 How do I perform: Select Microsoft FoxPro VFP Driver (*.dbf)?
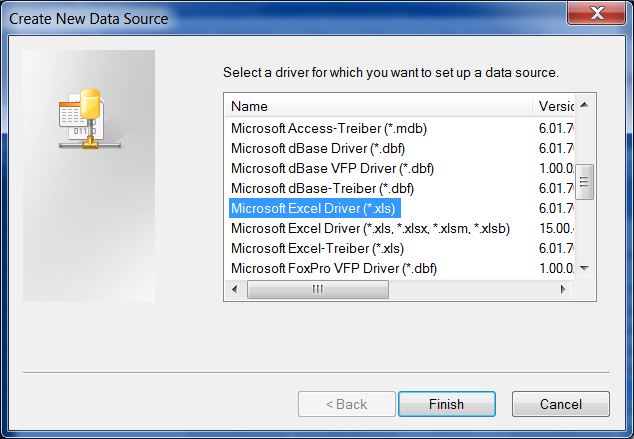[x=334, y=268]
